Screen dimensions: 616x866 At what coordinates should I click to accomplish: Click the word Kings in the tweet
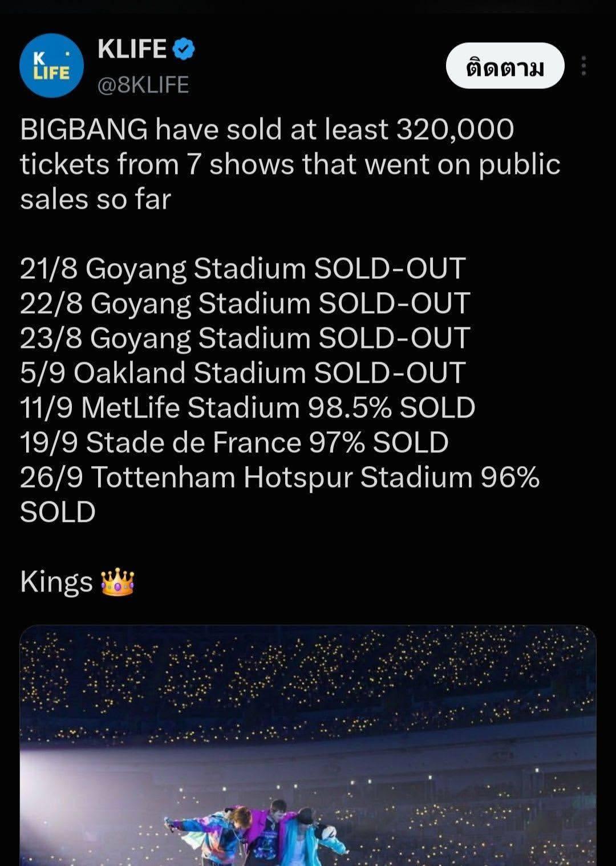tap(56, 582)
